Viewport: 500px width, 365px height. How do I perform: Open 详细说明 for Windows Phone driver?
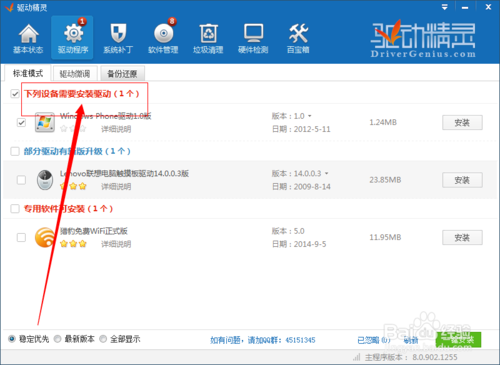point(116,129)
